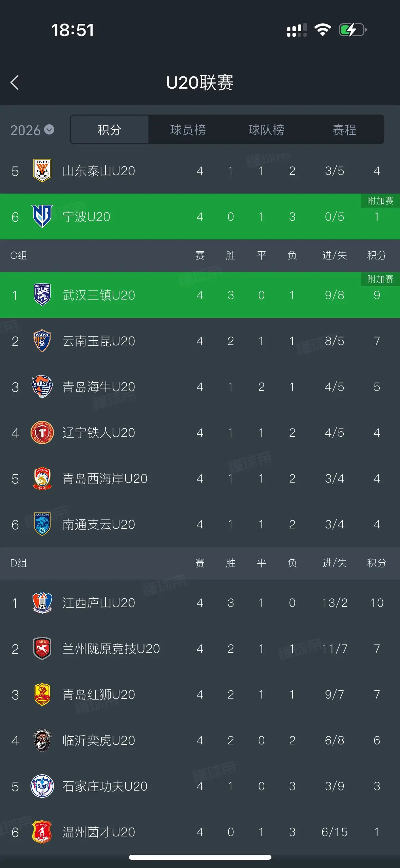
Task: Open the 南通支云U20 standings row
Action: 200,524
